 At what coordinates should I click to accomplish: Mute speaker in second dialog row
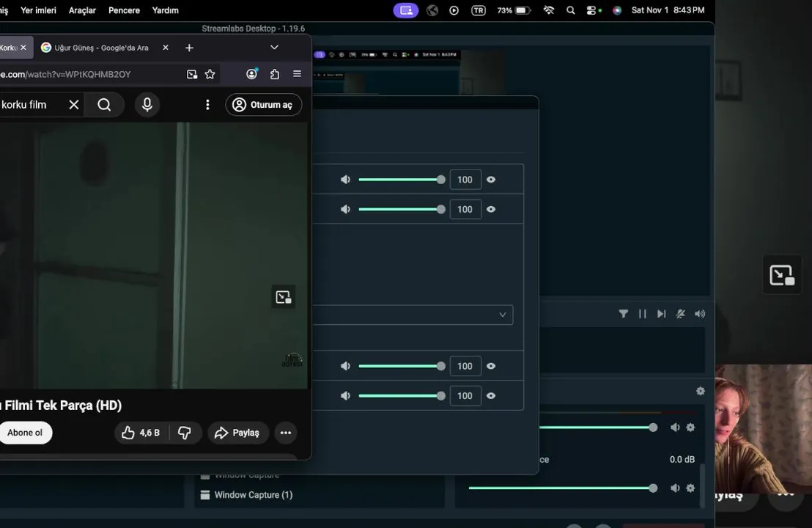345,209
